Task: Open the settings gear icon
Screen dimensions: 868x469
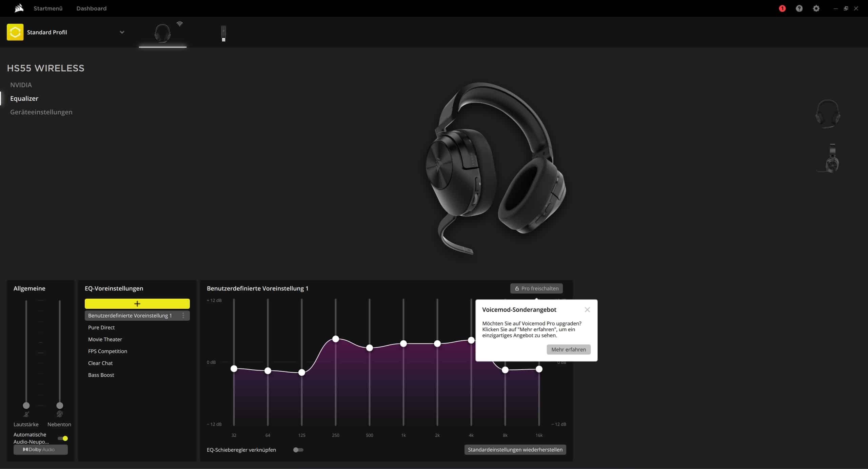Action: tap(816, 8)
